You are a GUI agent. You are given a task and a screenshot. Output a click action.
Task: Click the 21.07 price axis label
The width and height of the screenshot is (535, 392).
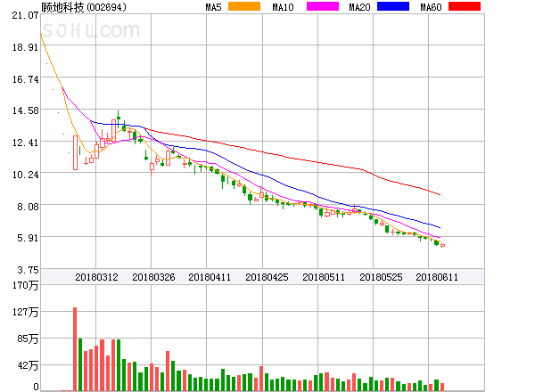25,15
